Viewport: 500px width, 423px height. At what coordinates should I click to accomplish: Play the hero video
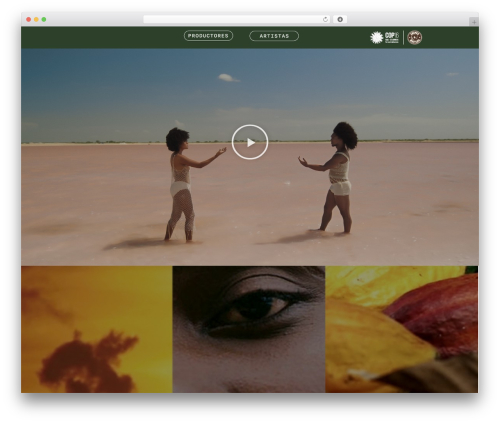250,142
